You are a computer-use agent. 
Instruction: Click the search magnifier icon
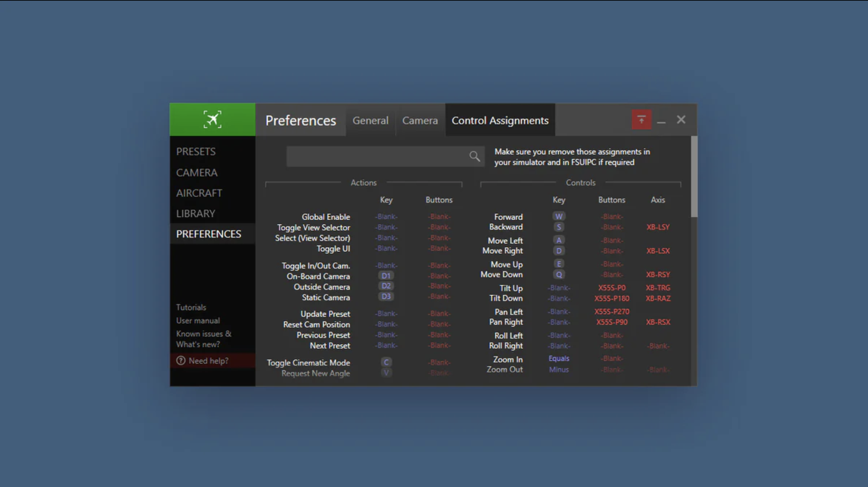click(x=474, y=156)
